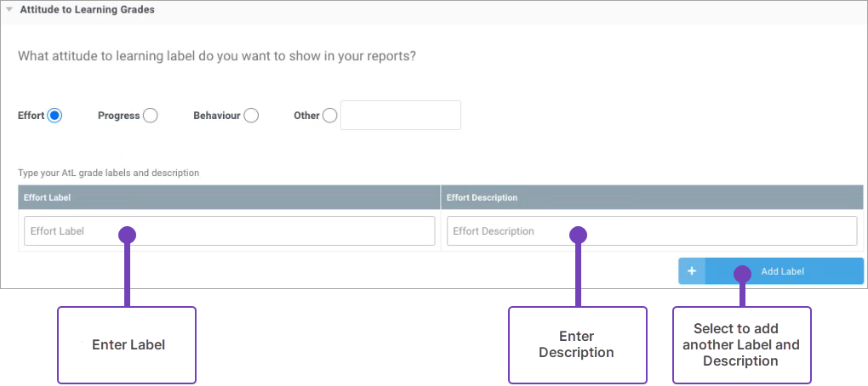This screenshot has height=386, width=868.
Task: Click the Attitude to Learning Grades header title
Action: (87, 10)
